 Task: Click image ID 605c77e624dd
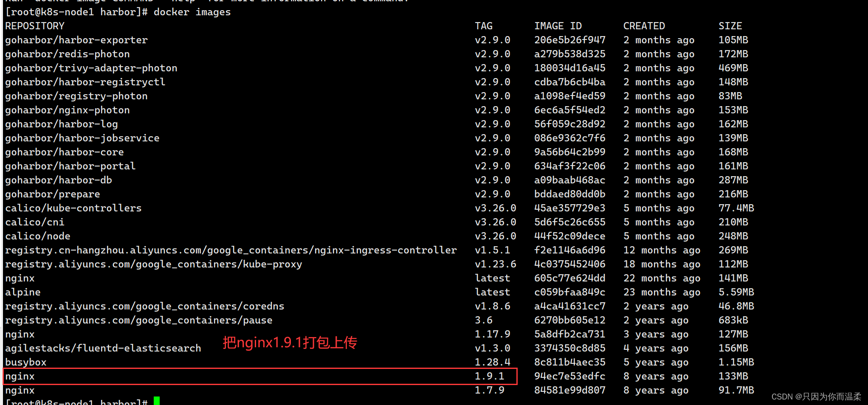coord(570,278)
